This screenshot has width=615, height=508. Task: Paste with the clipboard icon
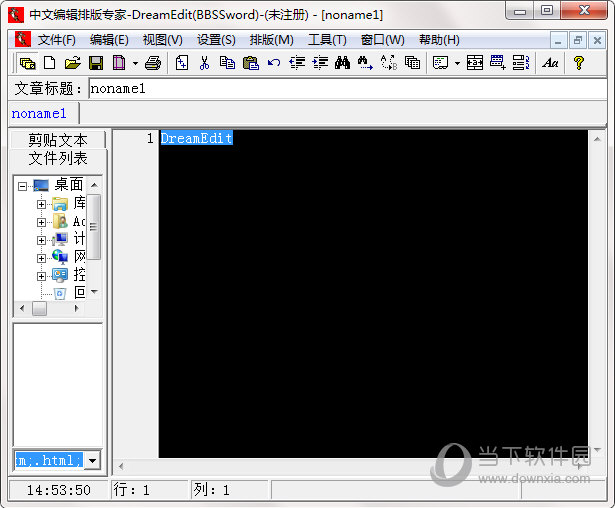(x=251, y=63)
